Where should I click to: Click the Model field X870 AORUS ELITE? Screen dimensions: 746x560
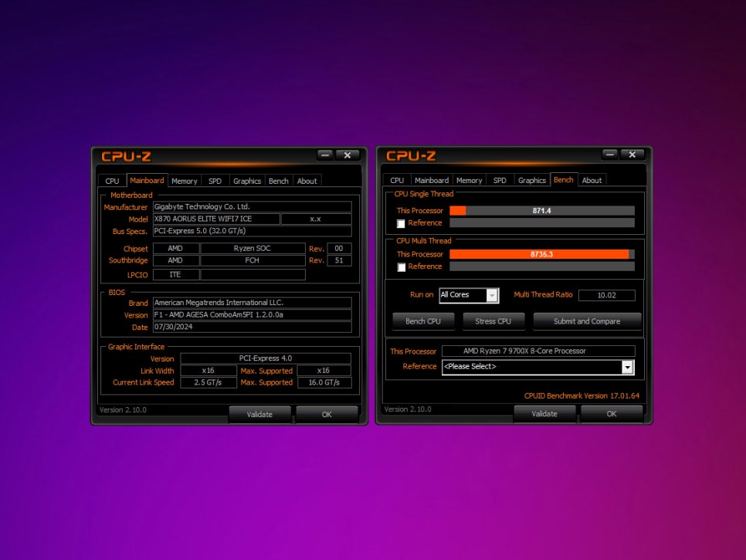[x=216, y=219]
